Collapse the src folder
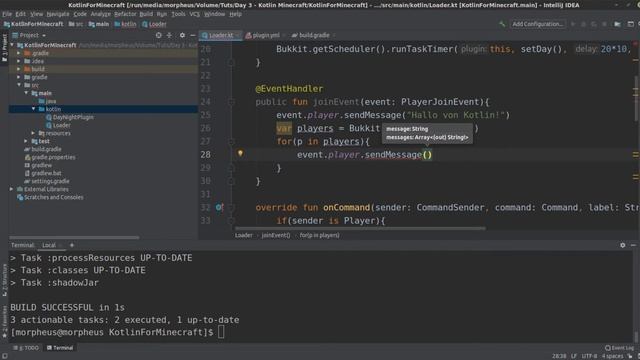This screenshot has width=640, height=360. click(x=19, y=85)
